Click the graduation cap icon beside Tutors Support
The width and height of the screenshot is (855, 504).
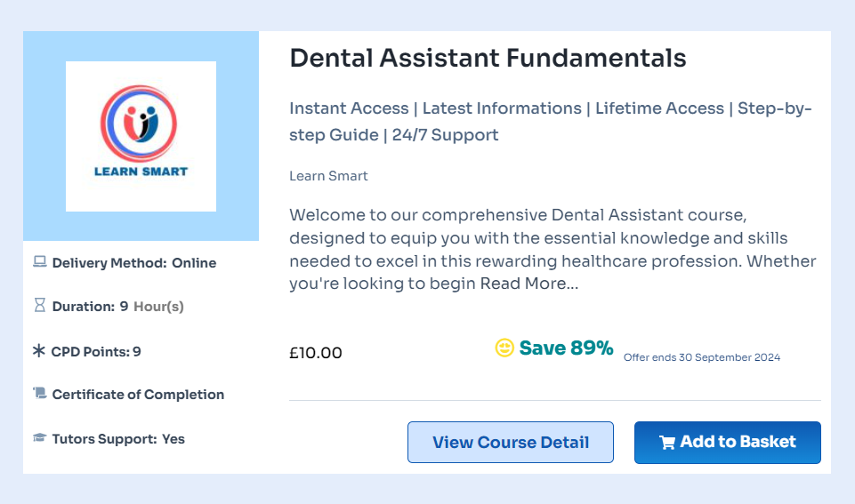point(39,438)
